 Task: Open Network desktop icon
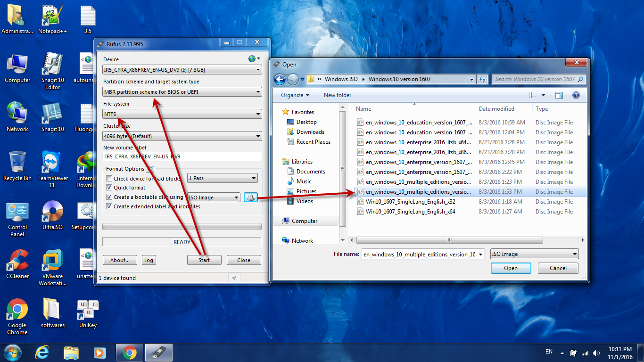tap(17, 118)
